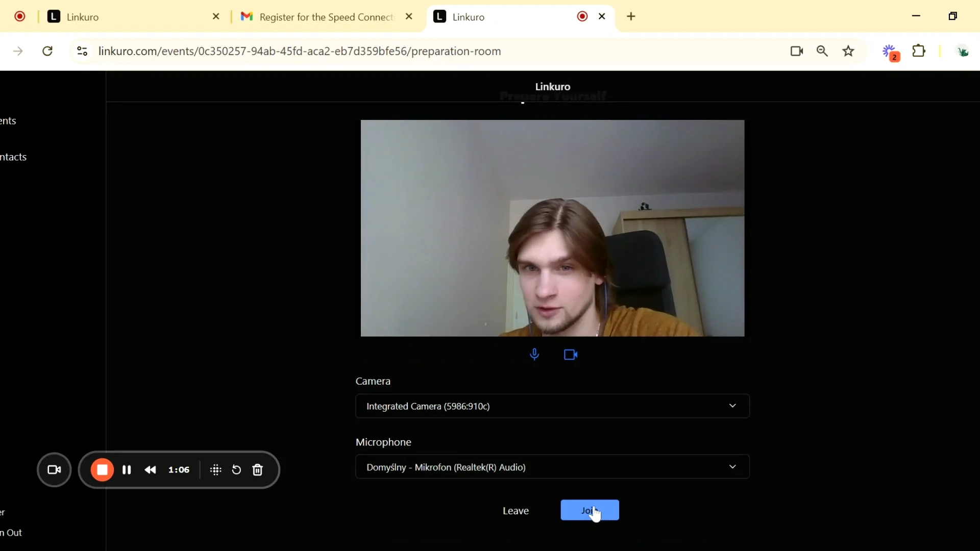Rewind the recording
The width and height of the screenshot is (980, 551).
click(150, 470)
